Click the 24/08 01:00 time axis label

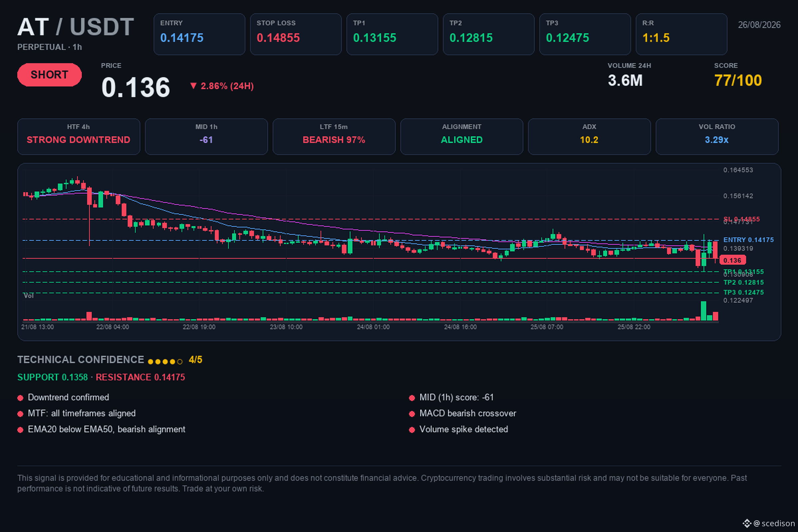tap(373, 327)
